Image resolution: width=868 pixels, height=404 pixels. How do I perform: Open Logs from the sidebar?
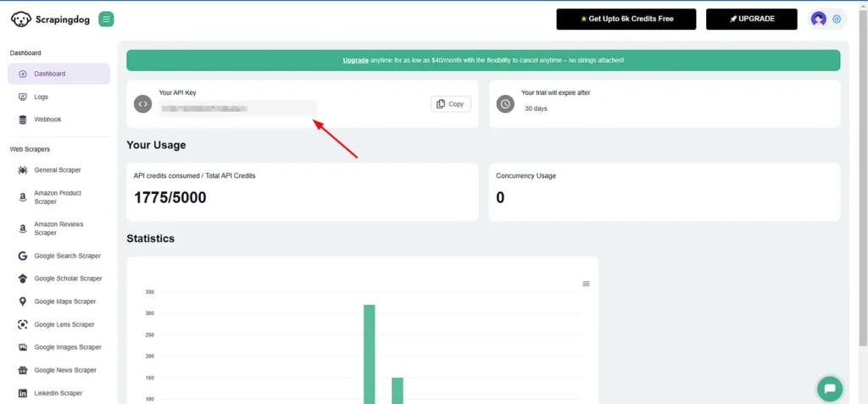point(41,97)
